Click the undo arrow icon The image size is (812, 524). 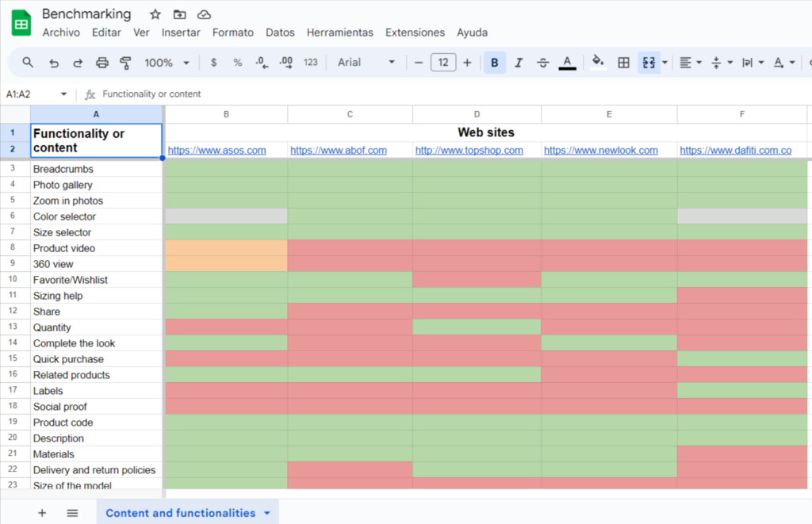(54, 63)
